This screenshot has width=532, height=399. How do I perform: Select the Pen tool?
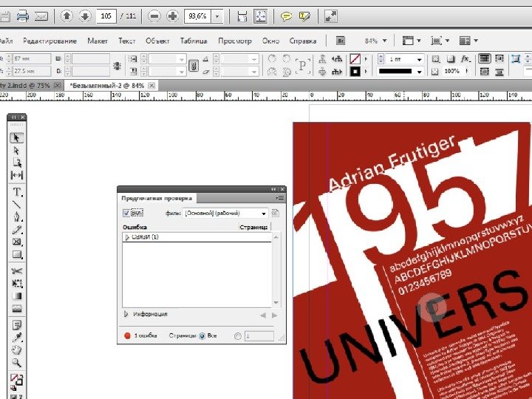(16, 216)
